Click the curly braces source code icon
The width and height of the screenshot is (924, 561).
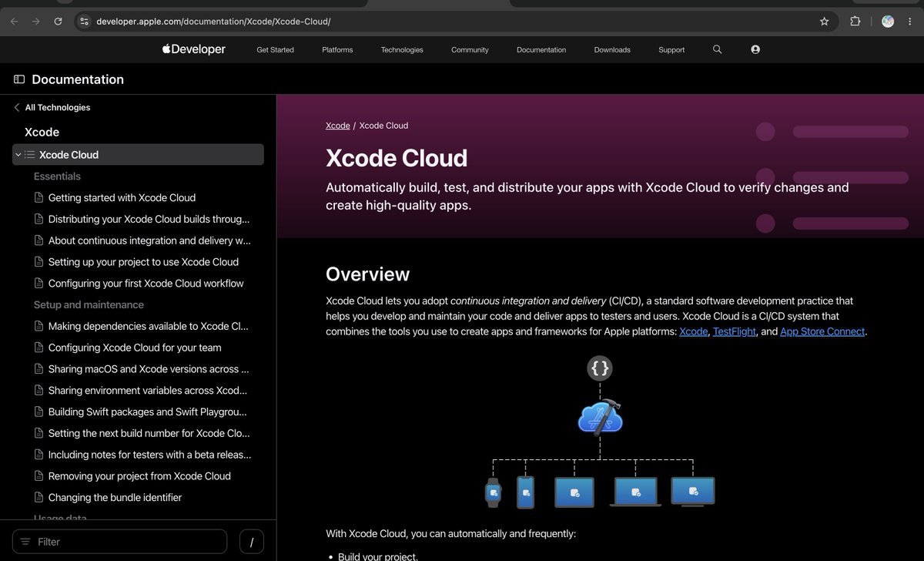[x=600, y=368]
